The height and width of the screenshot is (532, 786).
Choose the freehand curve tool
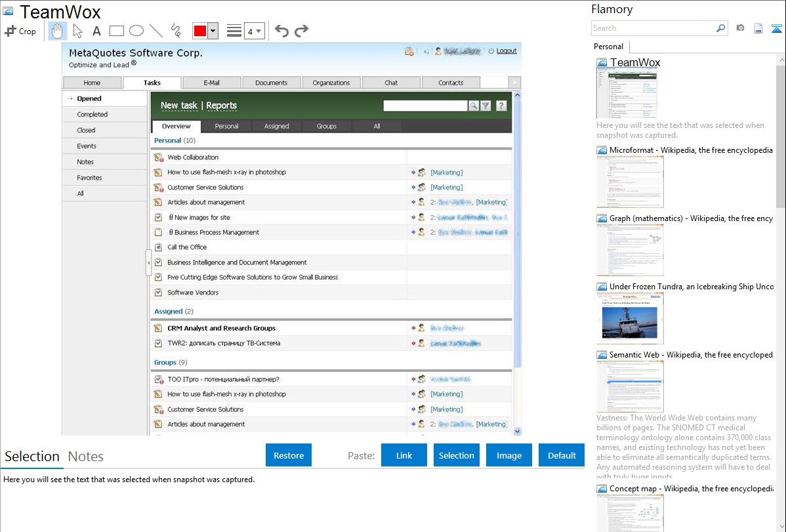pos(176,31)
